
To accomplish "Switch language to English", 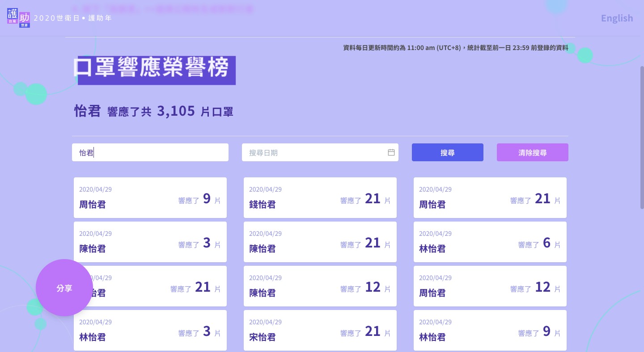I will (x=617, y=18).
